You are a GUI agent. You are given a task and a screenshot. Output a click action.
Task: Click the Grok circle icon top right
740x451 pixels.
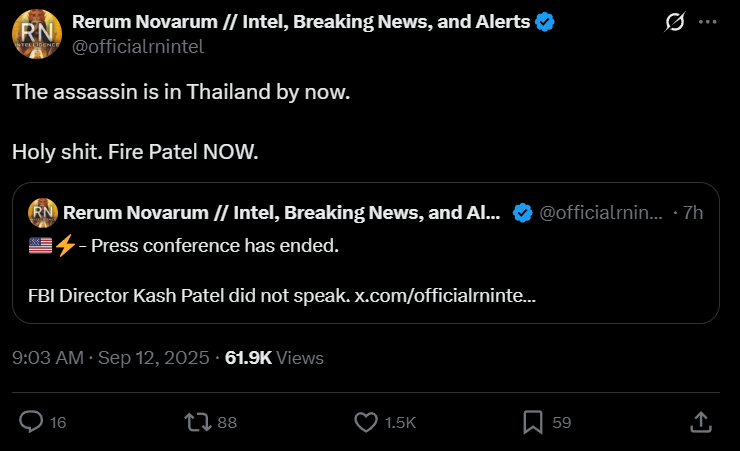[674, 22]
